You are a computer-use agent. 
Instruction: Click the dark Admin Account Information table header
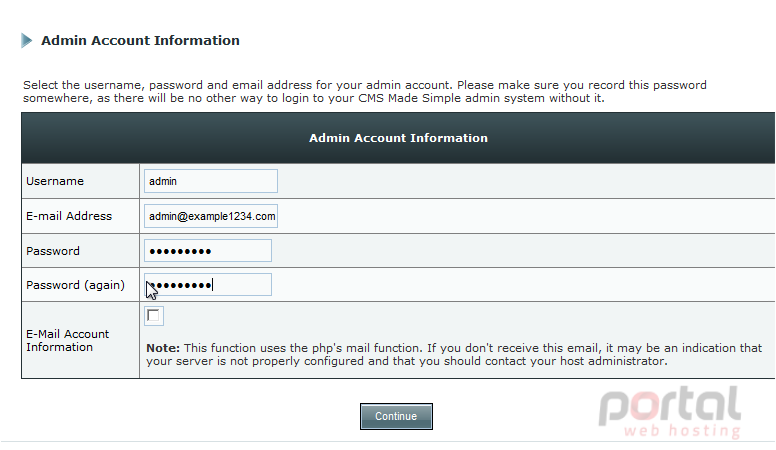coord(398,138)
